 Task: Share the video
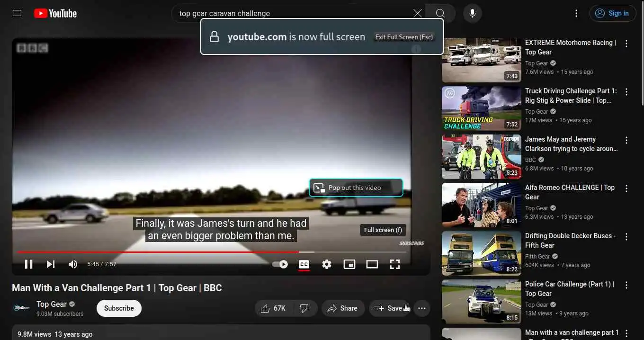[343, 308]
